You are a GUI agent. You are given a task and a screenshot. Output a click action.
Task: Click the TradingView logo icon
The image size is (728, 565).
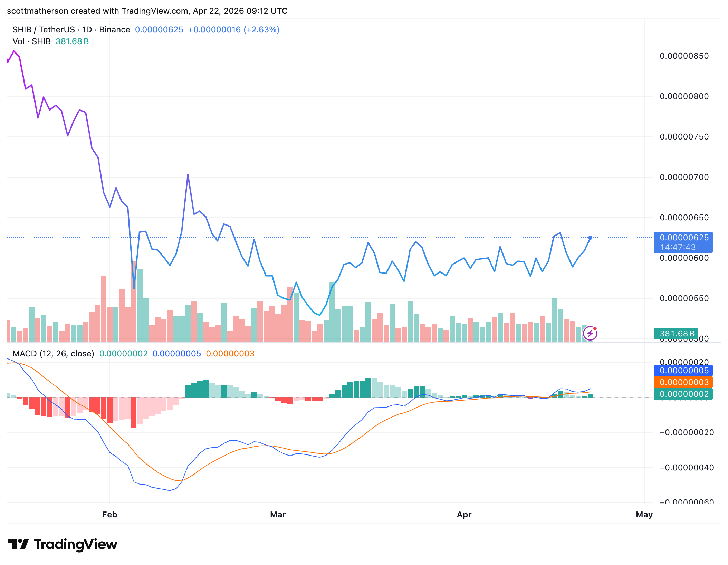(19, 544)
